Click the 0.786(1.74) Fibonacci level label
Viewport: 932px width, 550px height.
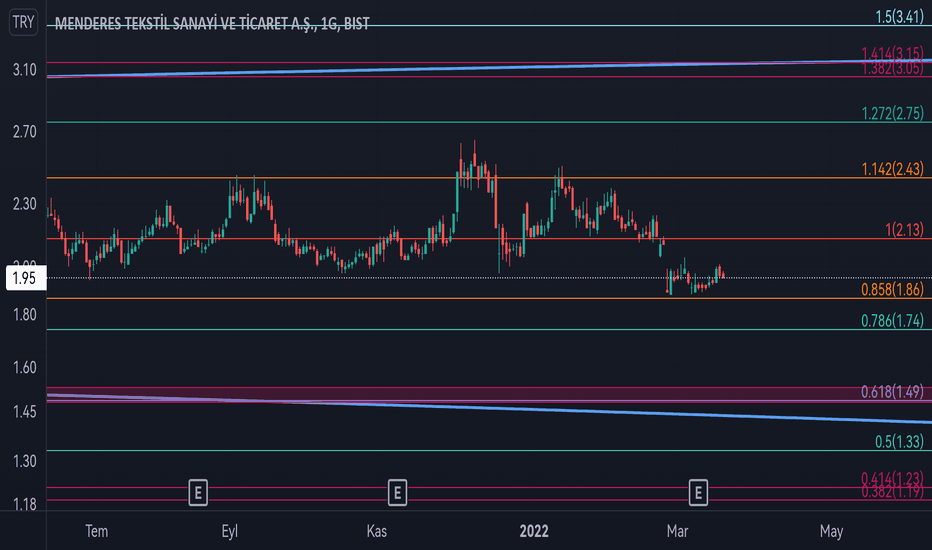892,320
